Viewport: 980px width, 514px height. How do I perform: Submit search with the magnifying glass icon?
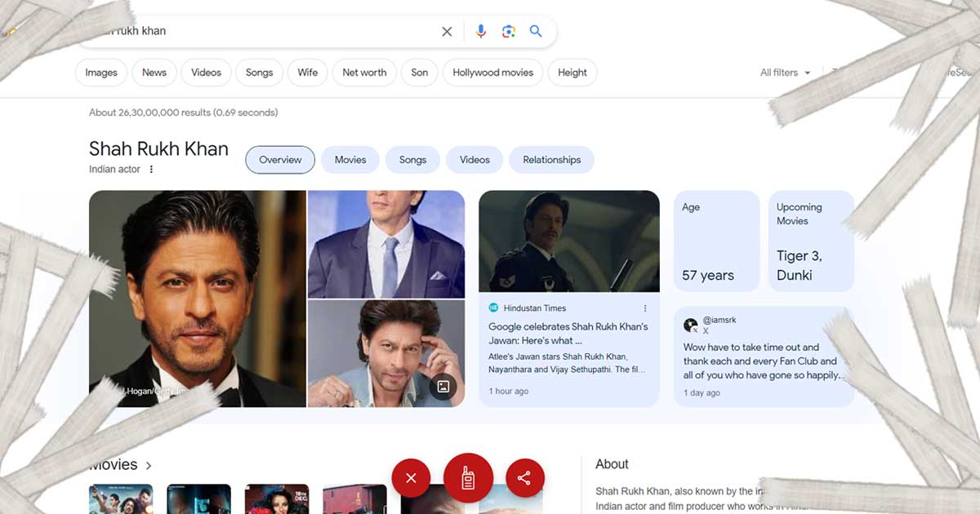[x=536, y=32]
